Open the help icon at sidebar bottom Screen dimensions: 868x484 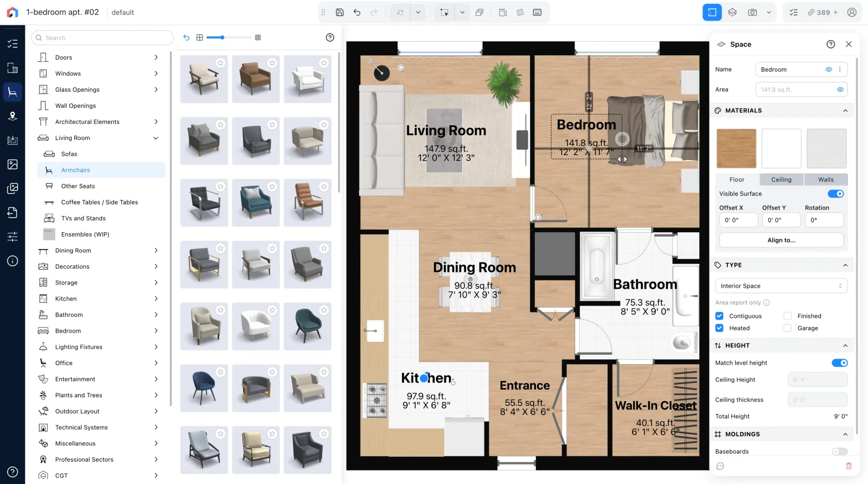pos(12,472)
